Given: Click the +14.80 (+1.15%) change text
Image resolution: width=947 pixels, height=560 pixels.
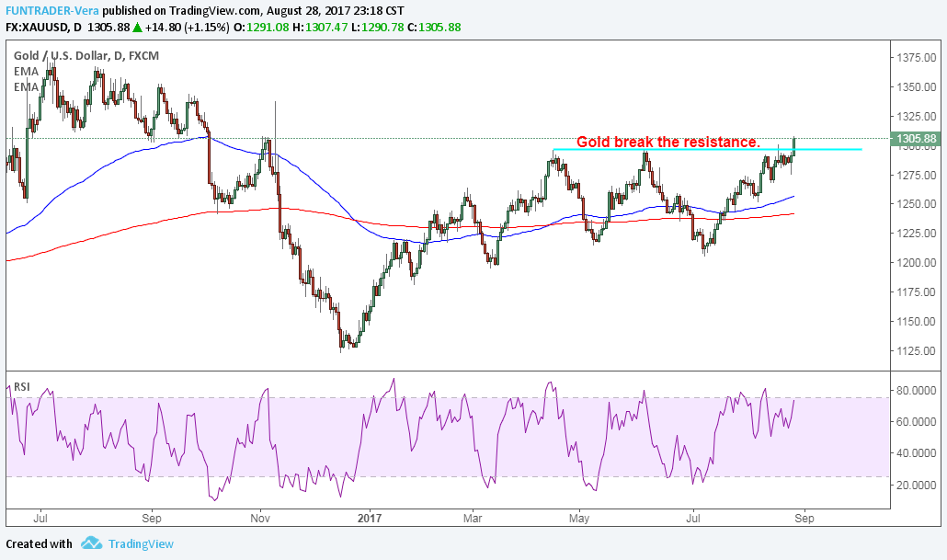Looking at the screenshot, I should 188,28.
